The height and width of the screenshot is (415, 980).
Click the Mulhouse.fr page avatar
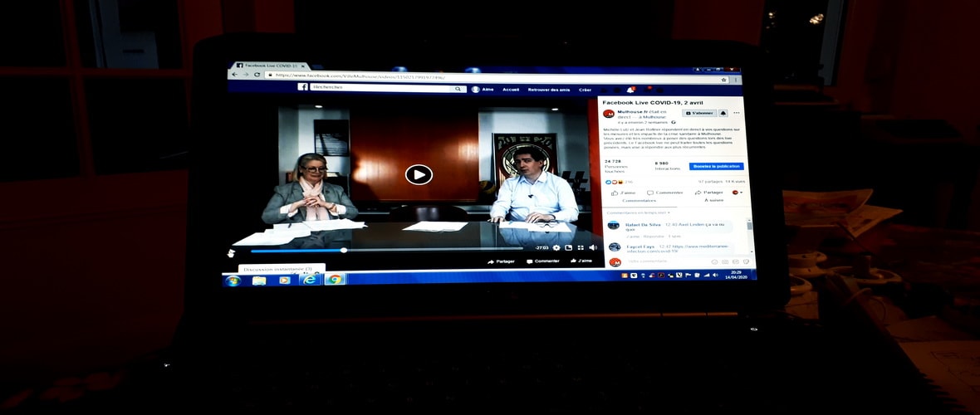click(609, 114)
